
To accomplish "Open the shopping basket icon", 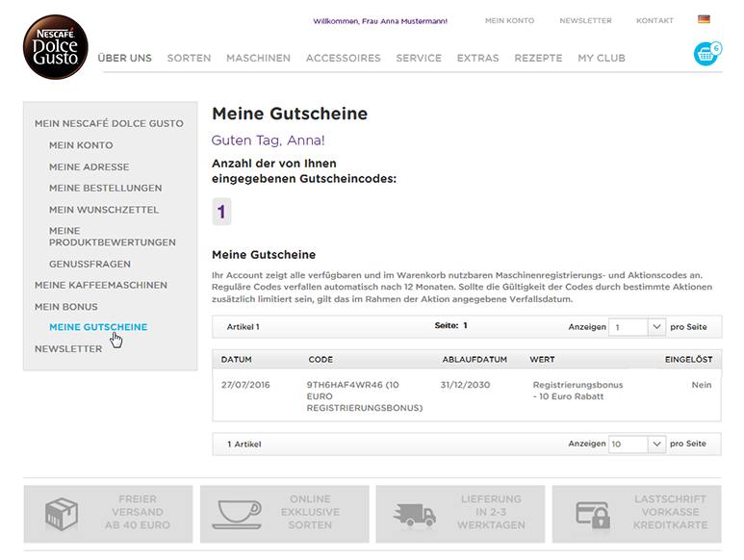I will 706,54.
